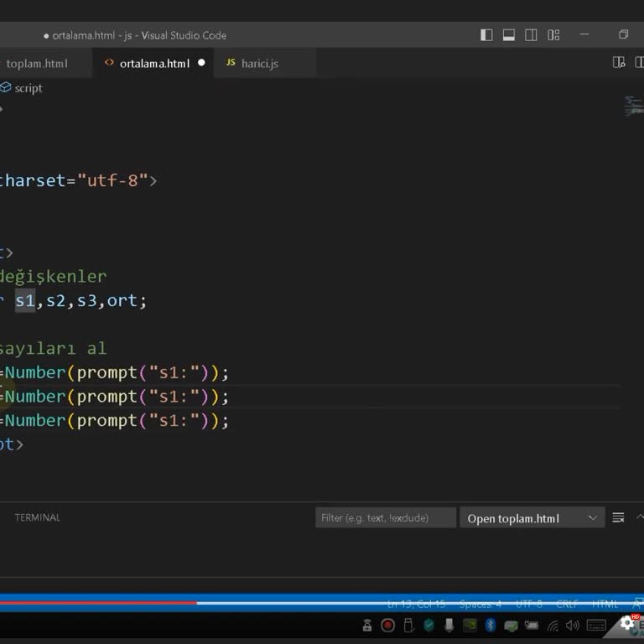Viewport: 644px width, 644px height.
Task: Click the list options icon beside the dropdown
Action: click(618, 518)
